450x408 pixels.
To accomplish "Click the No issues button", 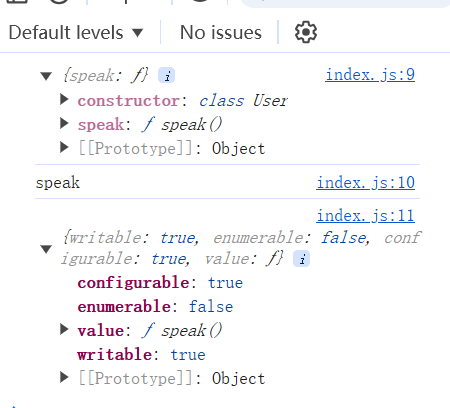I will click(x=221, y=32).
